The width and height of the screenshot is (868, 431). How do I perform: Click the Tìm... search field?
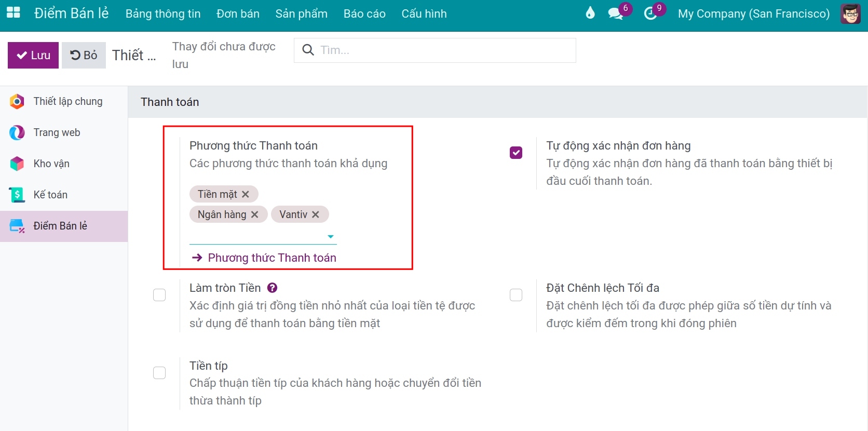pyautogui.click(x=435, y=50)
